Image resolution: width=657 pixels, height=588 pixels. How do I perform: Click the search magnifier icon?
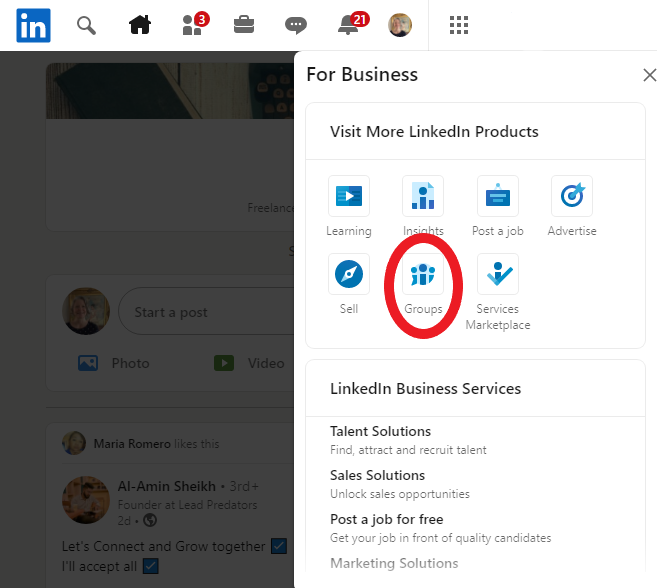point(87,25)
